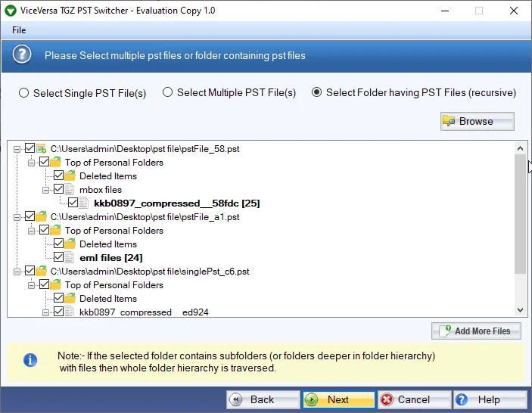Uncheck kkb0897_compressed__58fdc [25] checkbox

pos(73,203)
